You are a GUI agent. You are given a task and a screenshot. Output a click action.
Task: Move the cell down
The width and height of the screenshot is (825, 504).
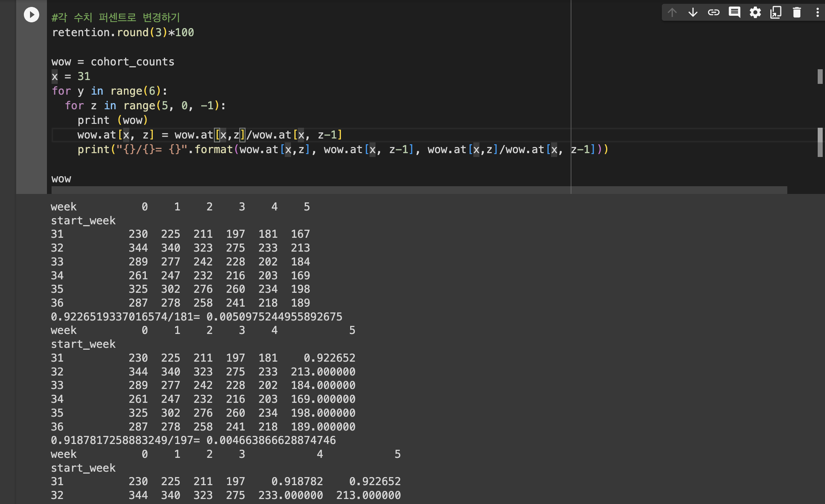coord(693,13)
